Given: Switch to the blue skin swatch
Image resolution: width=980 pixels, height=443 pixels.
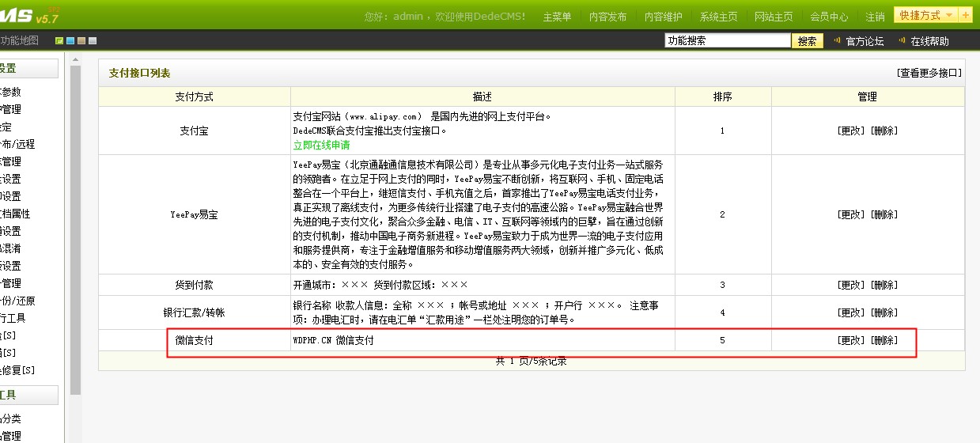Looking at the screenshot, I should (x=70, y=41).
